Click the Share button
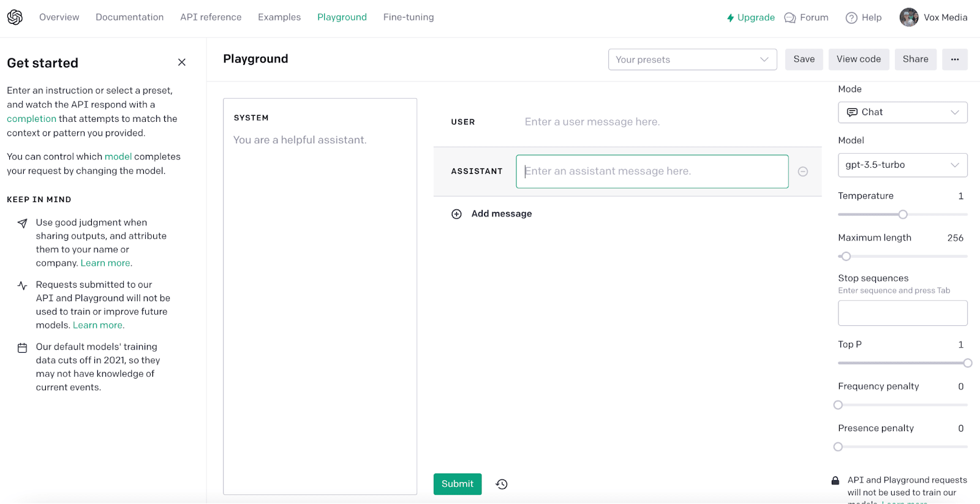 coord(916,59)
